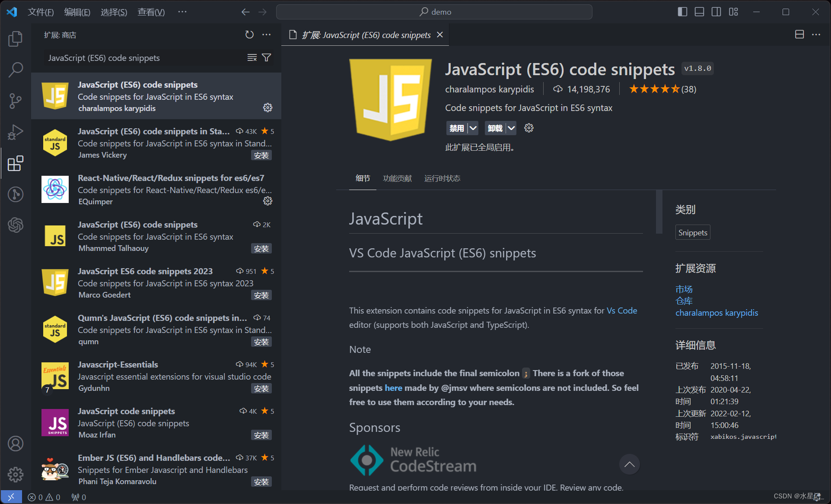Image resolution: width=831 pixels, height=504 pixels.
Task: Customize layout icon in title bar
Action: tap(733, 12)
